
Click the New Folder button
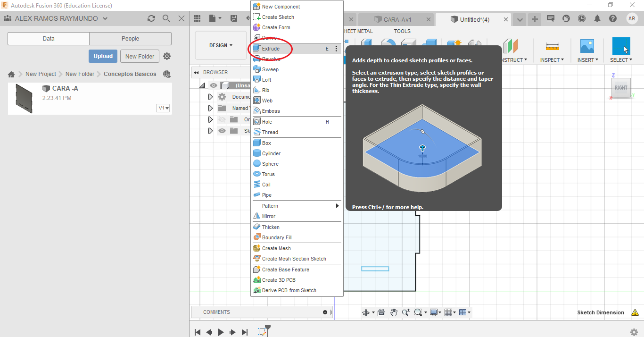[140, 56]
